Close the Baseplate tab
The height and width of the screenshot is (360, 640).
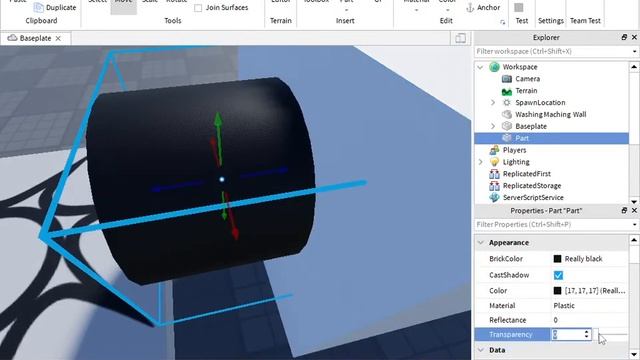(58, 38)
